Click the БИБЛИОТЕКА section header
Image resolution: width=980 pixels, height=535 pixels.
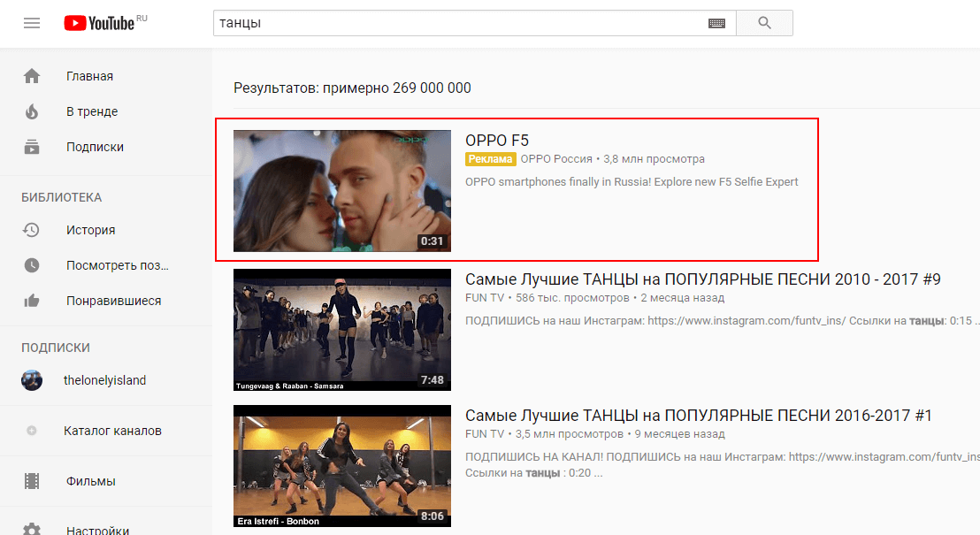pos(61,197)
